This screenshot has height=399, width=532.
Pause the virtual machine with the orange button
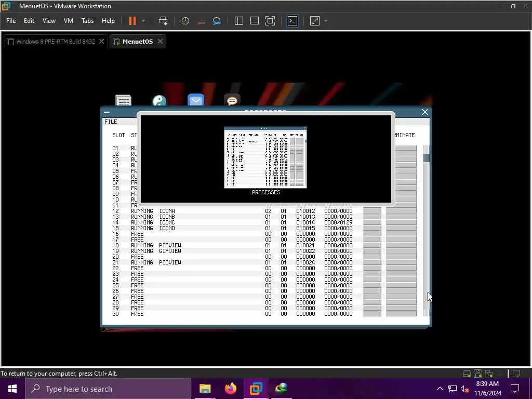(x=132, y=21)
